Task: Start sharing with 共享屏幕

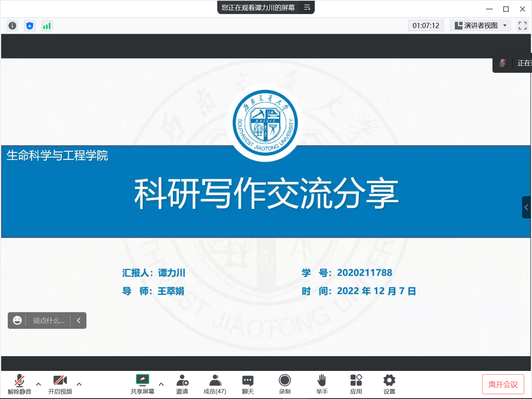Action: point(142,384)
